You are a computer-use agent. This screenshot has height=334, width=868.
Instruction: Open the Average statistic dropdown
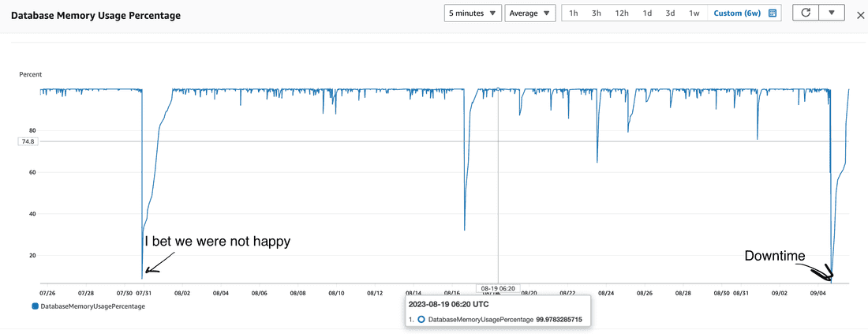529,13
